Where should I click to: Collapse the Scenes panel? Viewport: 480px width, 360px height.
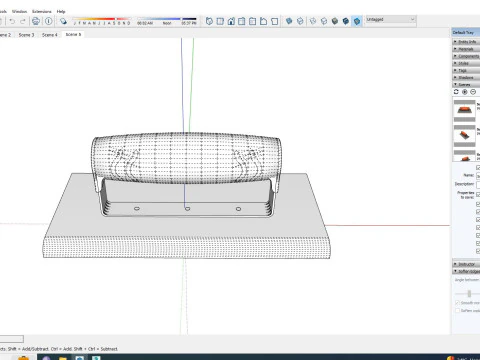(466, 85)
